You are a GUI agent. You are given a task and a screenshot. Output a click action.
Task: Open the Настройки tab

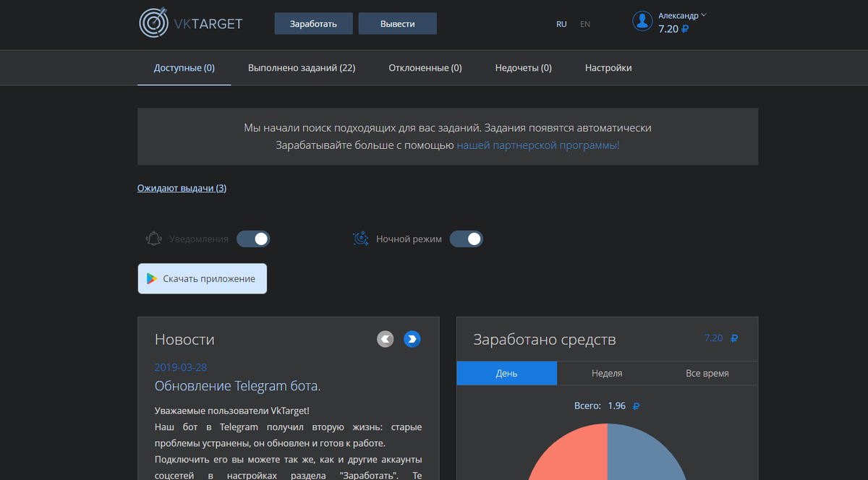(x=608, y=67)
